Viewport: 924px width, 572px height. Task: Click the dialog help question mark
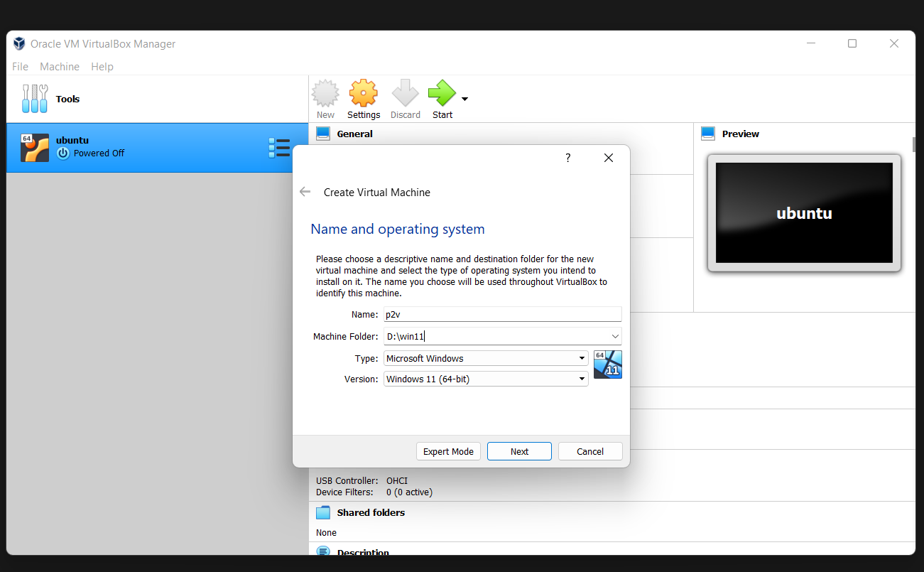coord(567,158)
